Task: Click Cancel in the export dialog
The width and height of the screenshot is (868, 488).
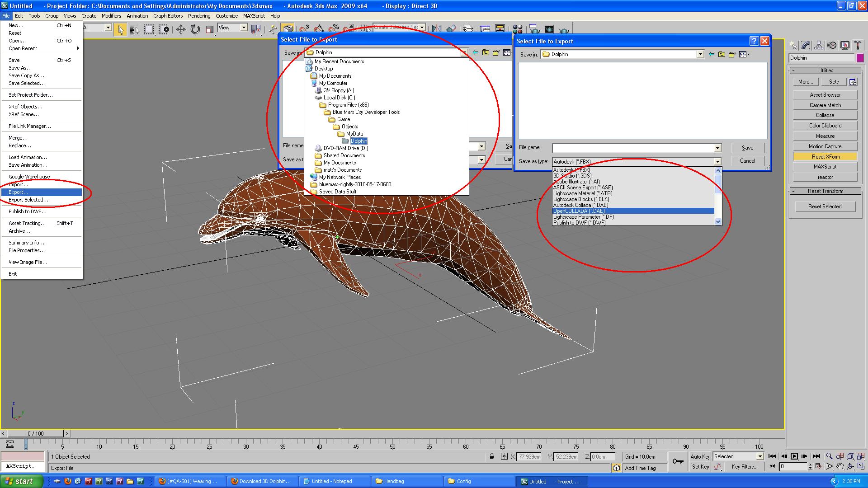Action: [x=747, y=161]
